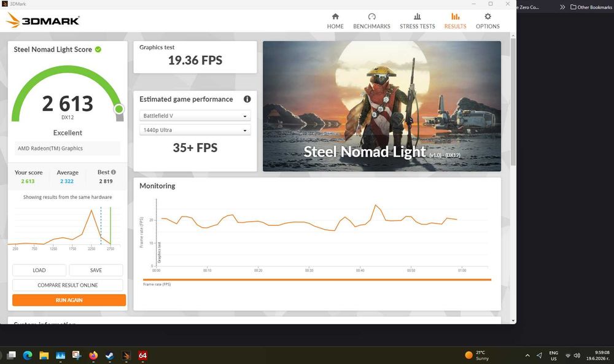
Task: Open the resolution dropdown showing 1440p Ultra
Action: point(195,130)
